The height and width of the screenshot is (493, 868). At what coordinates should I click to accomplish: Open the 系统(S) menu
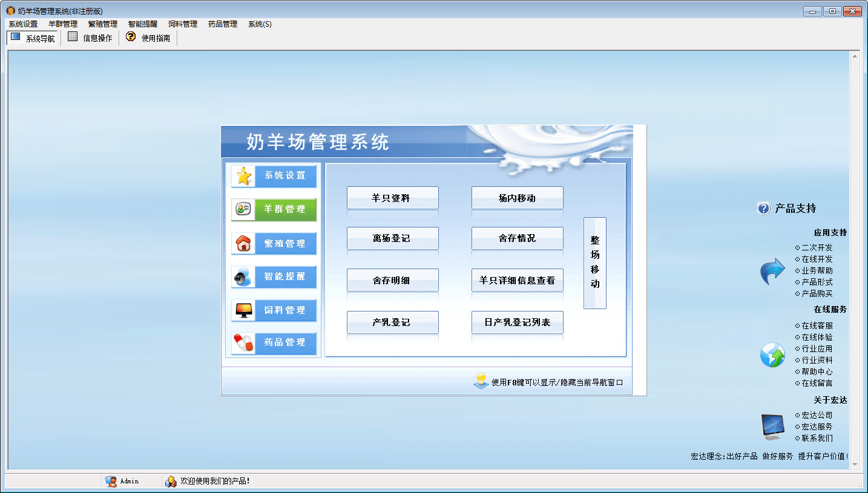pos(260,24)
